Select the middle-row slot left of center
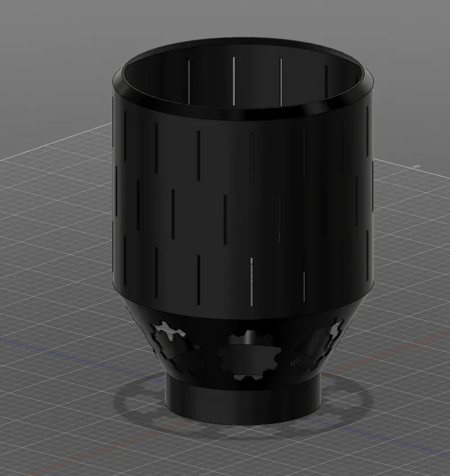450x476 pixels. pos(173,214)
